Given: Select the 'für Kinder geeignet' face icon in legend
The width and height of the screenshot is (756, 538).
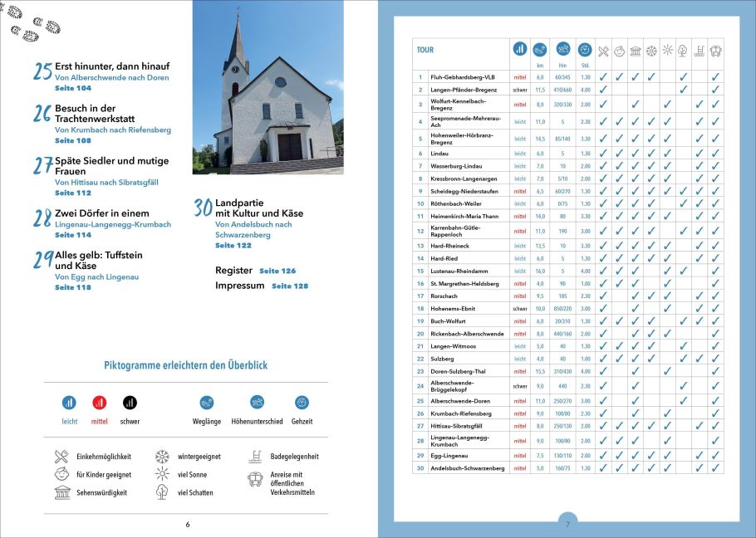Looking at the screenshot, I should 61,474.
